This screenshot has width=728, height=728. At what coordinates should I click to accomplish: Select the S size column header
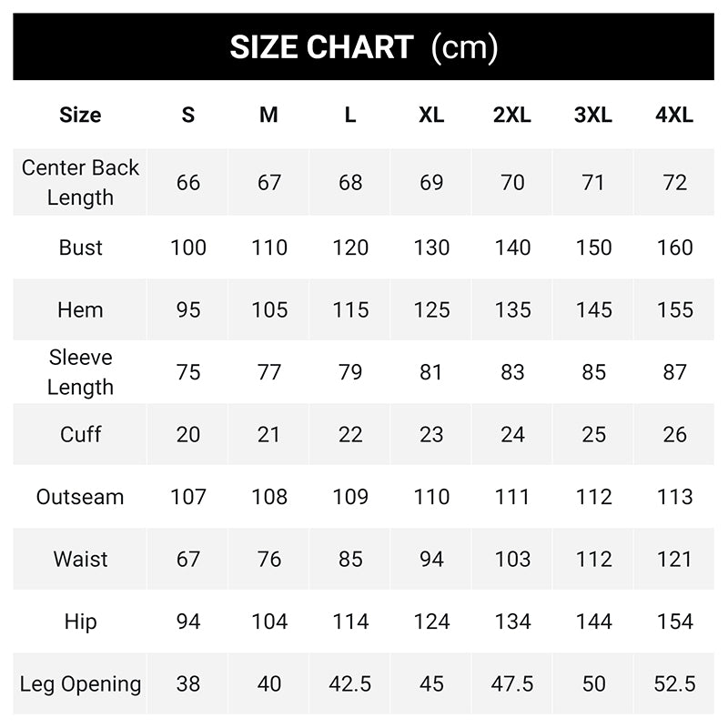pos(188,116)
